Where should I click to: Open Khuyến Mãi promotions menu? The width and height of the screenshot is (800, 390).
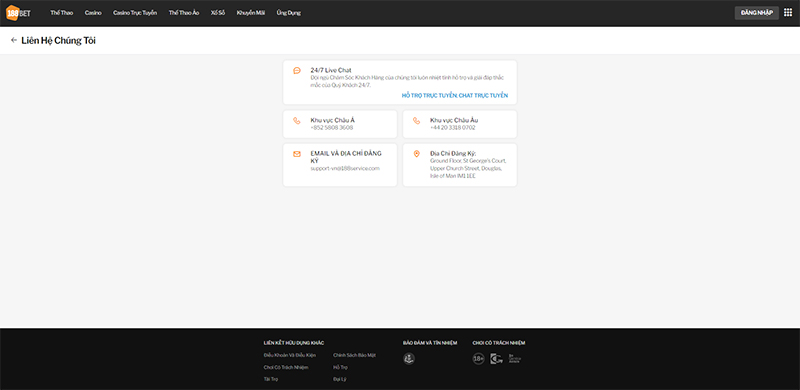click(x=251, y=13)
